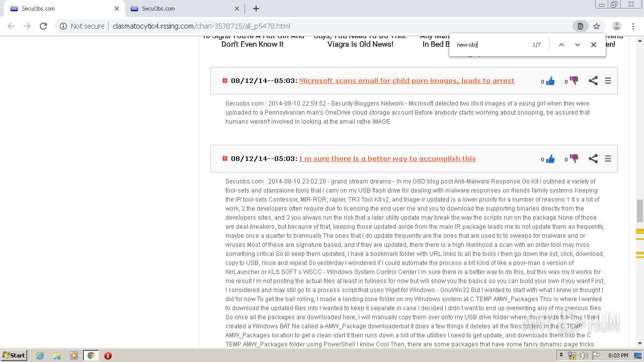Screen dimensions: 644x362
Task: View site information for Not secure badge
Action: pyautogui.click(x=82, y=26)
